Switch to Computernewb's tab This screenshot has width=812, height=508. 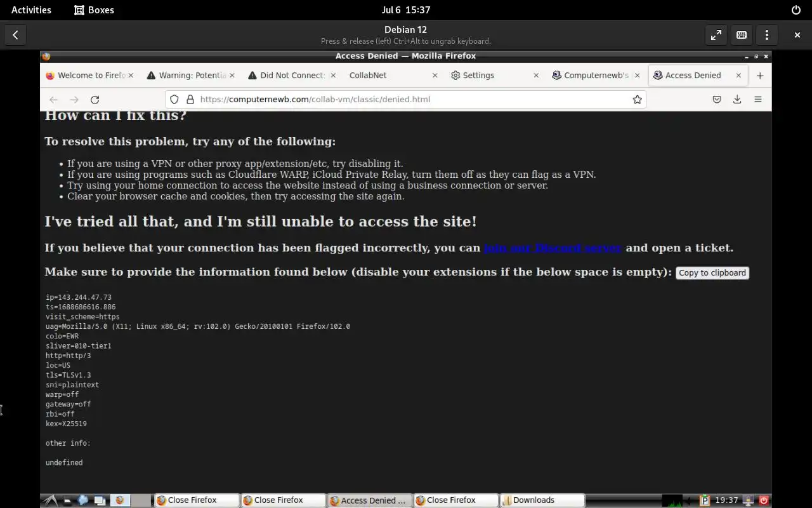pos(596,76)
